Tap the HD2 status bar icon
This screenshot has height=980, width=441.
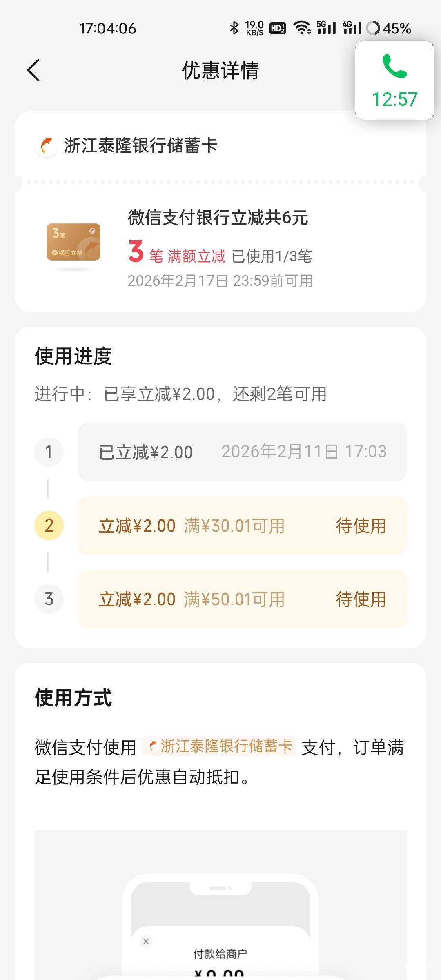pyautogui.click(x=278, y=28)
